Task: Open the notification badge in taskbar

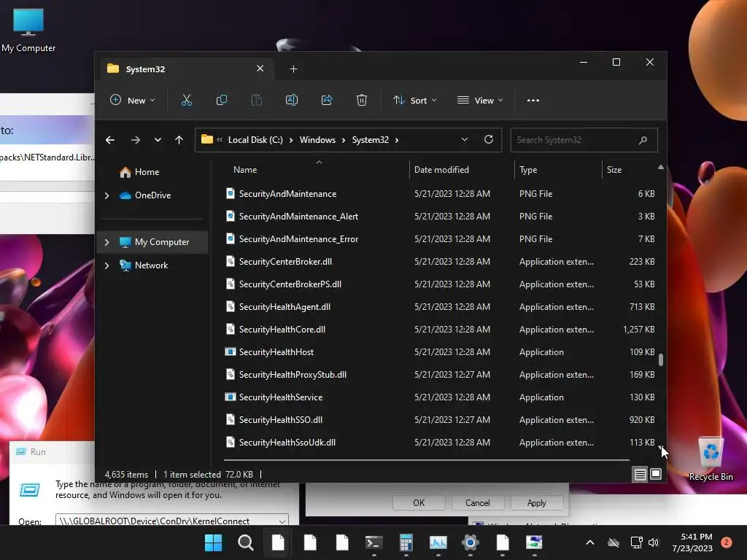Action: (x=727, y=542)
